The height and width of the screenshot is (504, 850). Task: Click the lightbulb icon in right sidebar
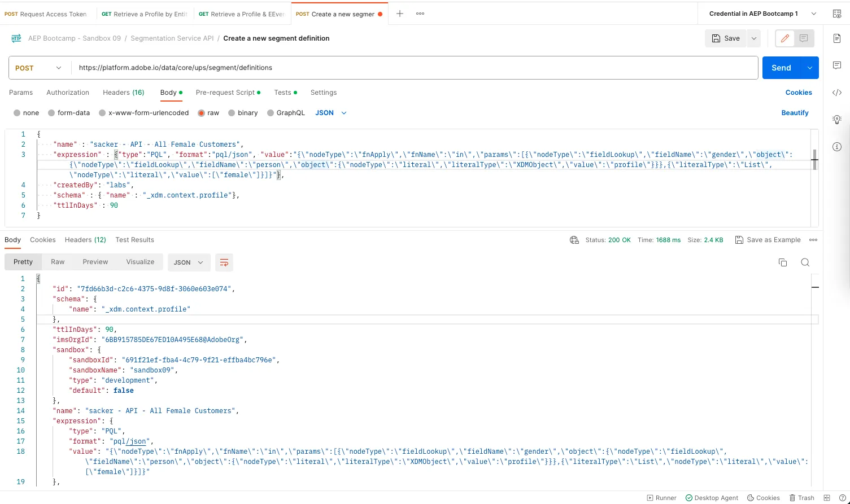(837, 120)
